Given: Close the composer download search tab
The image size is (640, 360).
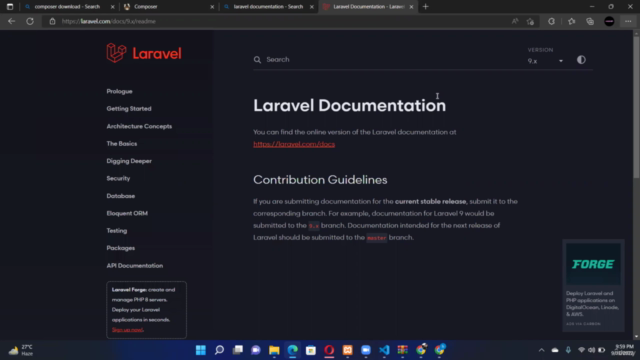Looking at the screenshot, I should click(112, 7).
